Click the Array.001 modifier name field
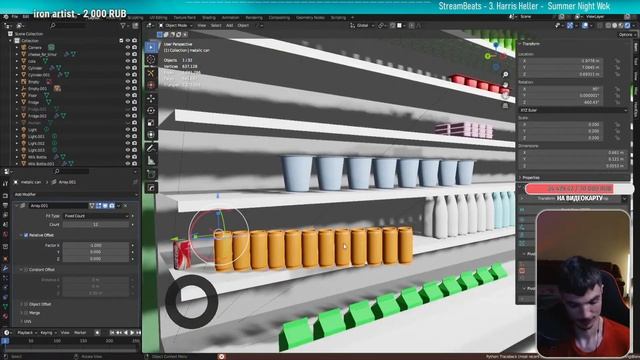 pyautogui.click(x=58, y=206)
